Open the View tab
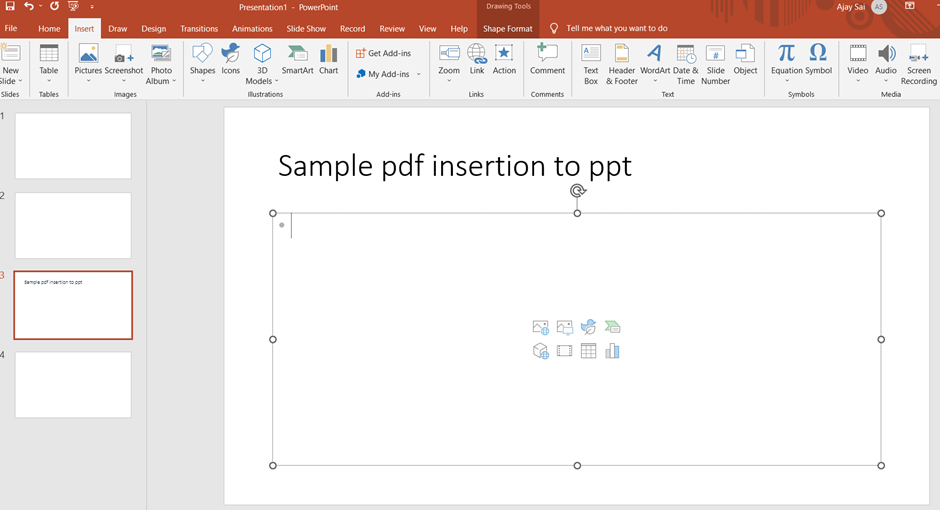This screenshot has height=510, width=940. (427, 29)
